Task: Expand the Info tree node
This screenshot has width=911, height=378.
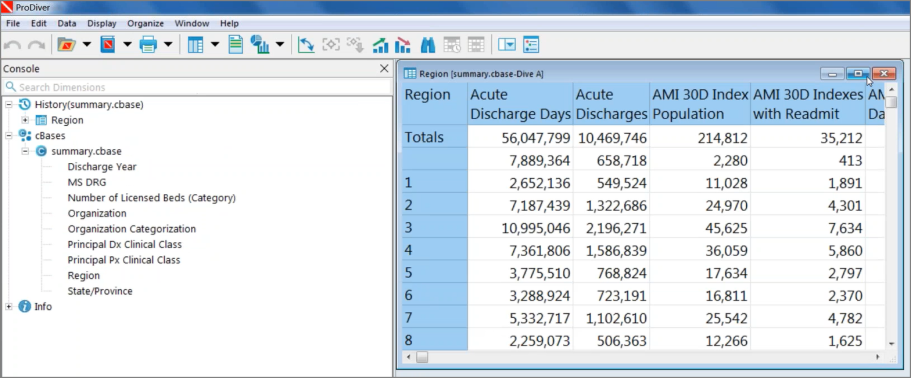Action: (9, 307)
